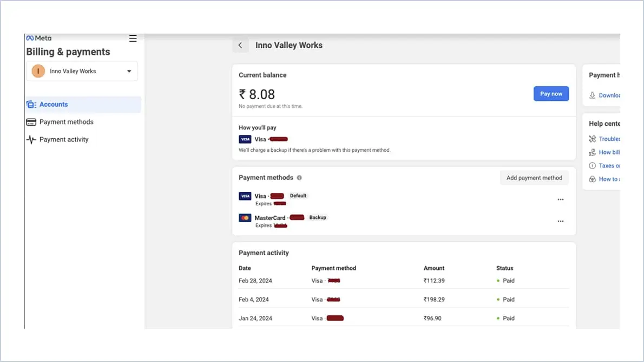The height and width of the screenshot is (362, 644).
Task: Open options menu for the MasterCard
Action: tap(561, 221)
